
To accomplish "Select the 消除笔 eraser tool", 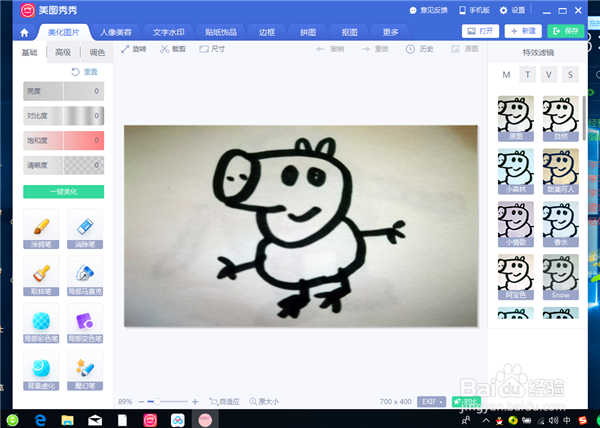I will [x=85, y=229].
